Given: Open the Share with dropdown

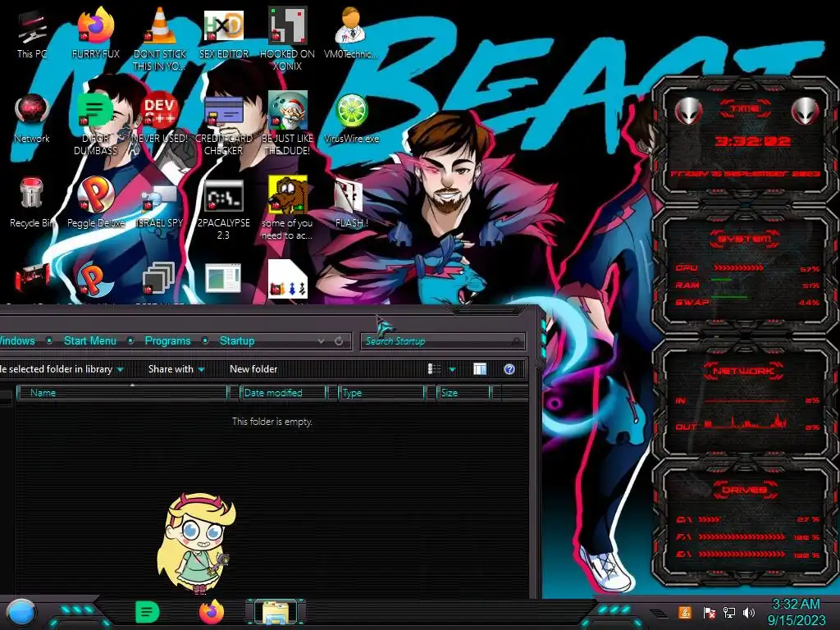Looking at the screenshot, I should (x=176, y=369).
